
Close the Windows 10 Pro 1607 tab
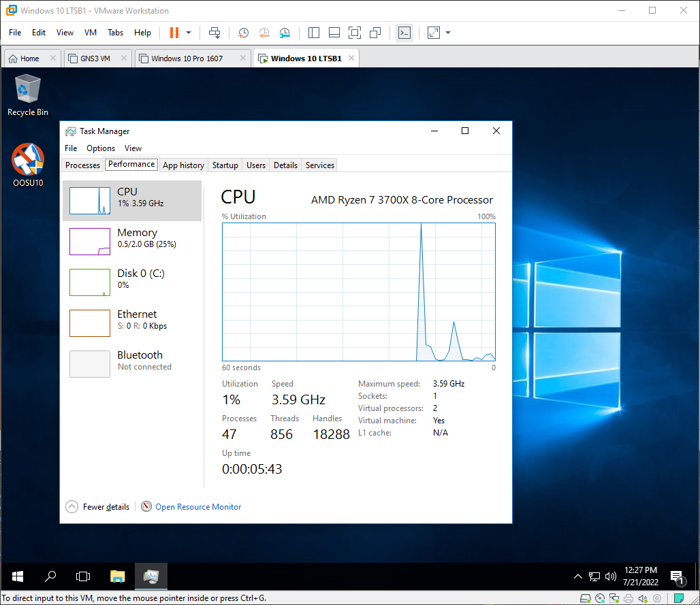tap(243, 58)
